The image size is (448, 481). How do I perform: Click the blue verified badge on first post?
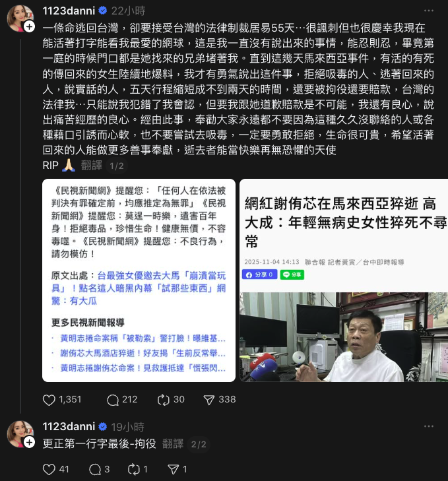click(x=103, y=11)
